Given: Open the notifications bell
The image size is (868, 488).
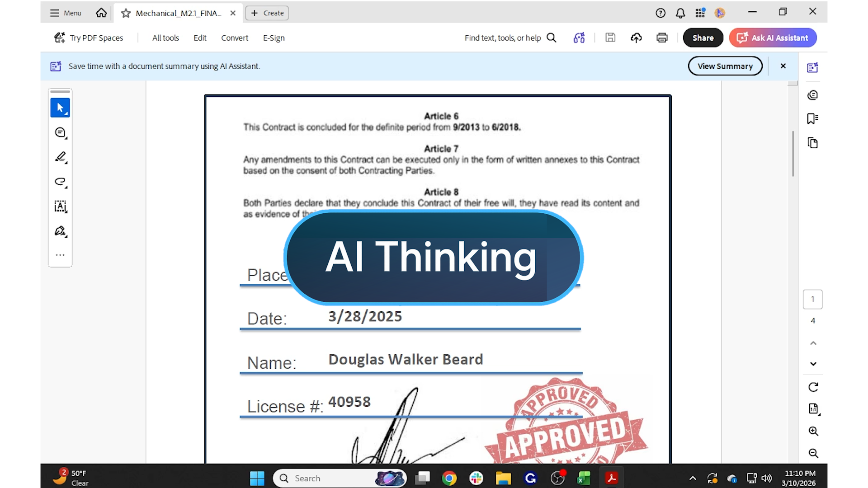Looking at the screenshot, I should pyautogui.click(x=680, y=13).
